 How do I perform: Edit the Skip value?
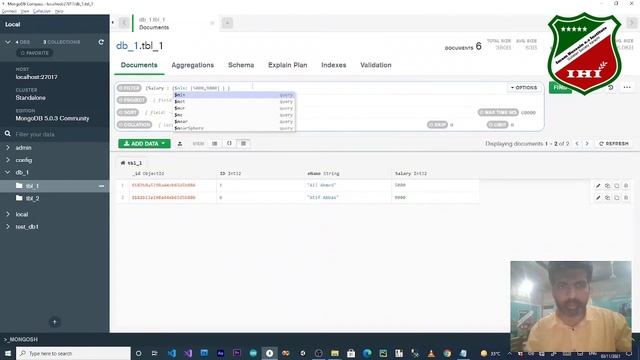tap(451, 124)
